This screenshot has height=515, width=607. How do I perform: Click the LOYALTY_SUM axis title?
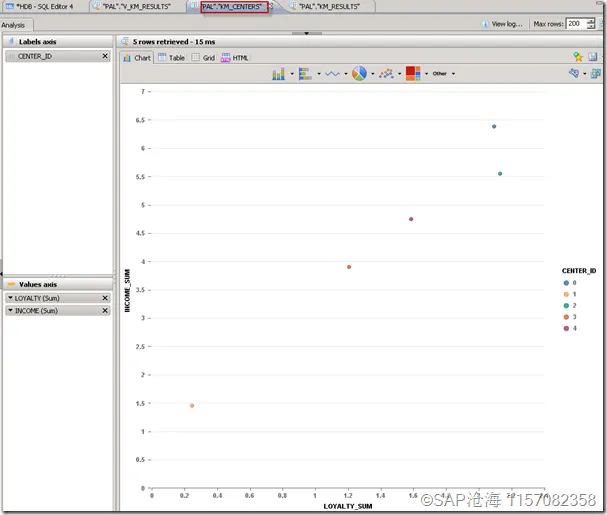click(348, 506)
